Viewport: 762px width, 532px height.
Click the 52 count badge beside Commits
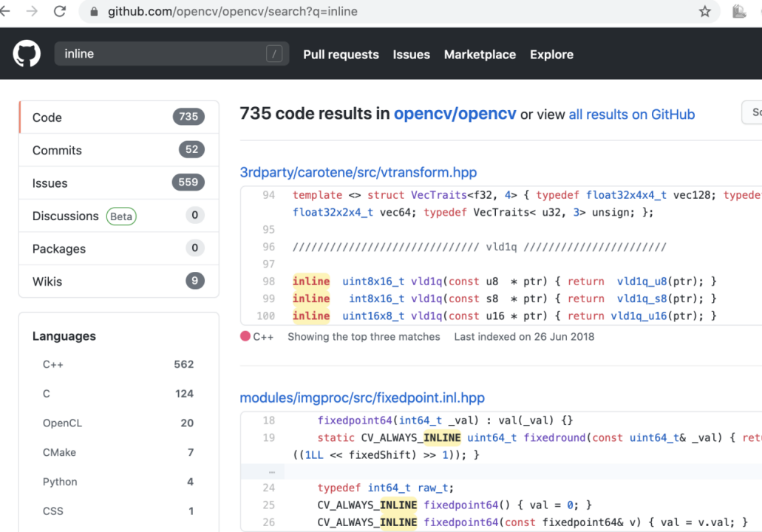[x=191, y=150]
